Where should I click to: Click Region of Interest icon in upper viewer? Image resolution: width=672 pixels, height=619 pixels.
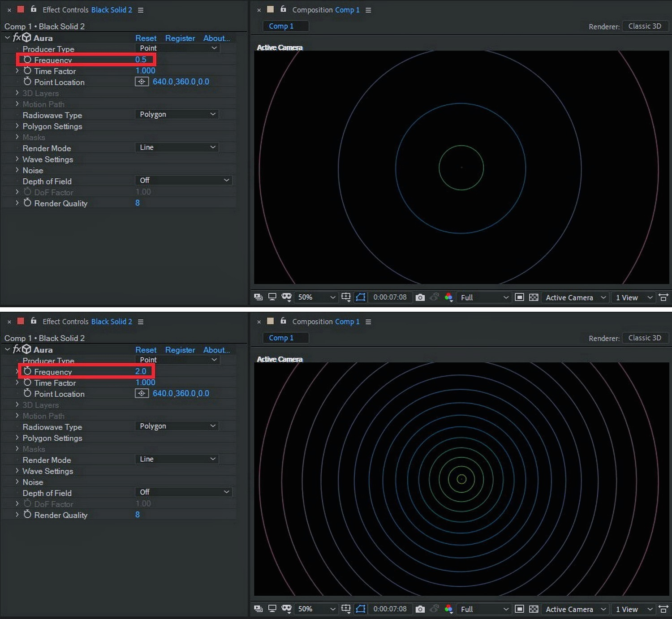click(x=519, y=297)
